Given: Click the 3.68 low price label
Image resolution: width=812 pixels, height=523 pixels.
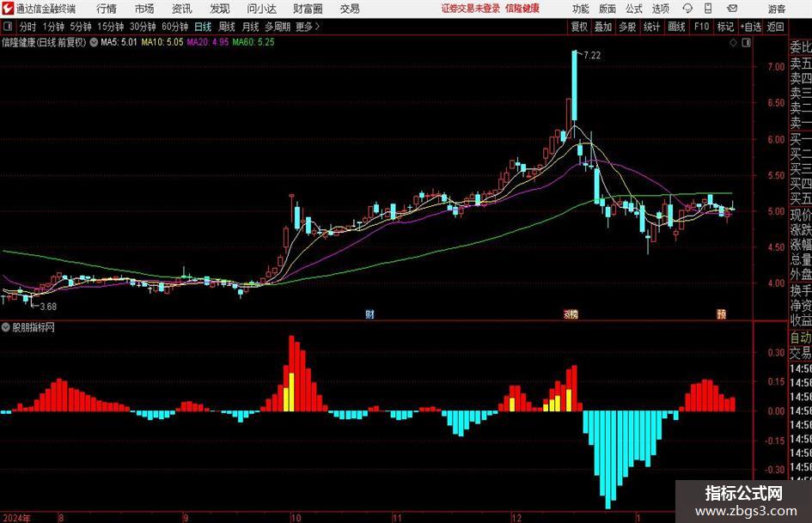Looking at the screenshot, I should 47,306.
